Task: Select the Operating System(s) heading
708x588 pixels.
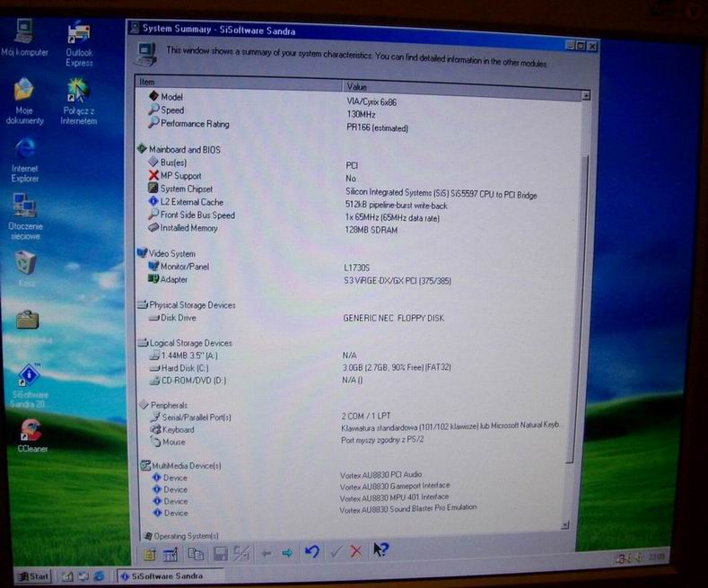Action: tap(180, 536)
